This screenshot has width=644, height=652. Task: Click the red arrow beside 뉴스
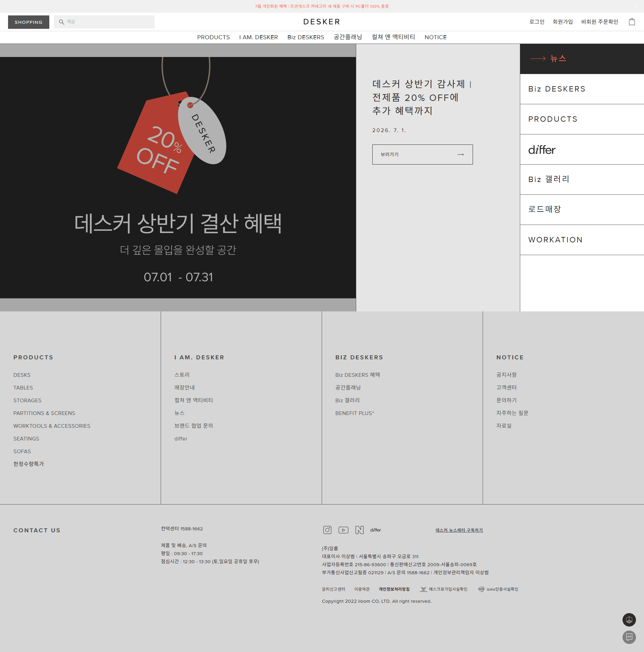tap(538, 59)
